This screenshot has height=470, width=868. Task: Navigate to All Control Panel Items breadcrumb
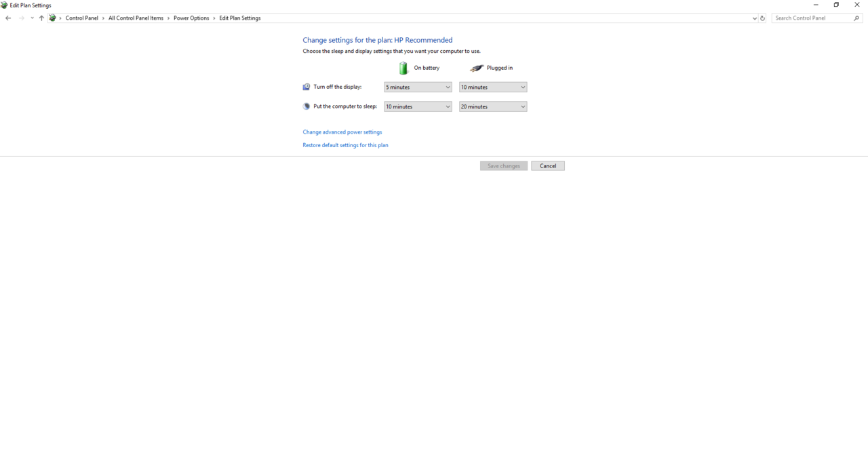pos(136,18)
